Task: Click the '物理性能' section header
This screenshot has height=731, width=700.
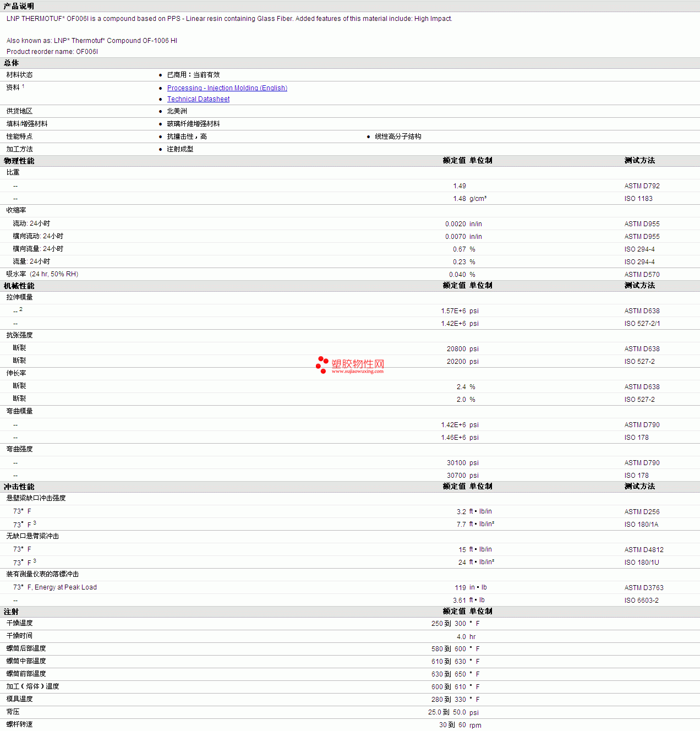Action: click(19, 161)
